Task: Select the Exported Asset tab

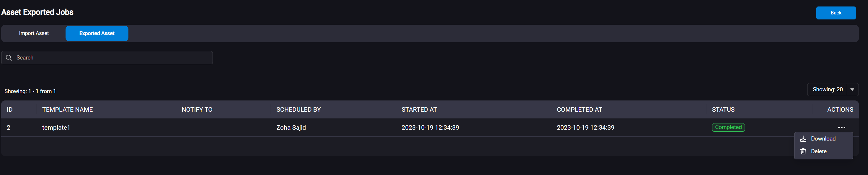Action: 97,33
